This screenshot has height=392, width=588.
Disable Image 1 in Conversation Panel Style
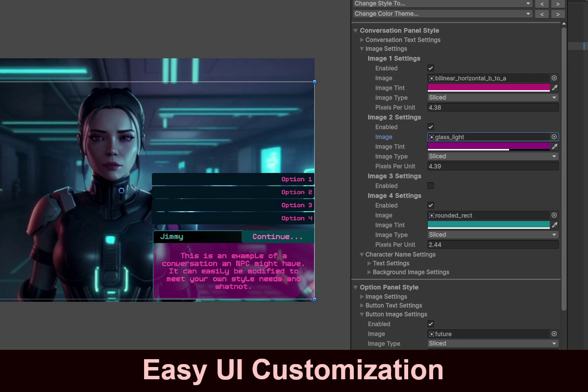click(x=431, y=68)
